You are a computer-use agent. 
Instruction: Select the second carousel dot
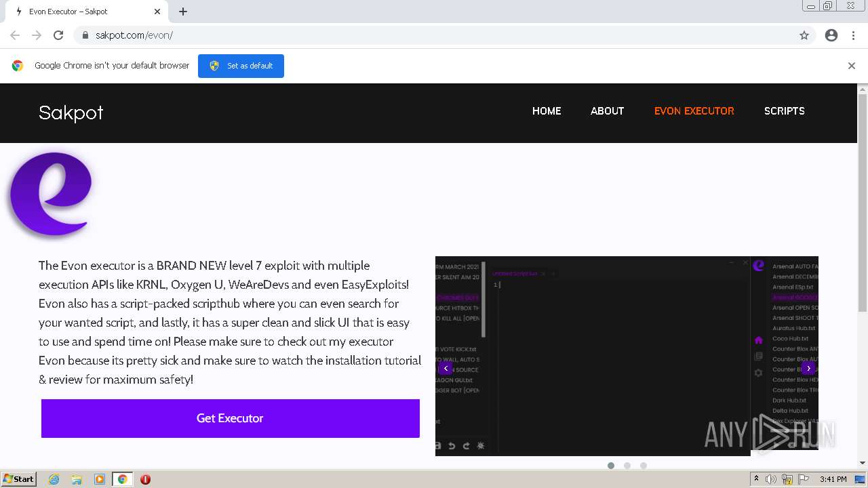[627, 466]
